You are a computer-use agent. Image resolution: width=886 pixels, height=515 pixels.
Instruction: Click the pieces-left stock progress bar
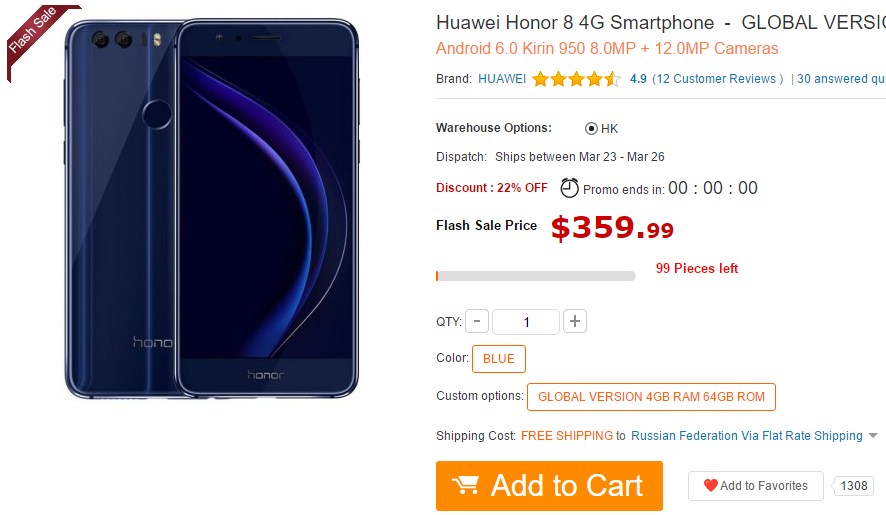tap(536, 276)
